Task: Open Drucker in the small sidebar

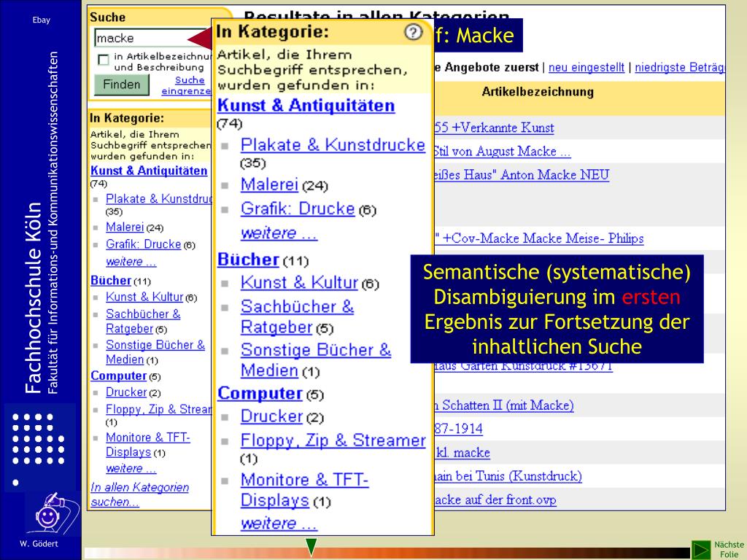Action: click(126, 392)
